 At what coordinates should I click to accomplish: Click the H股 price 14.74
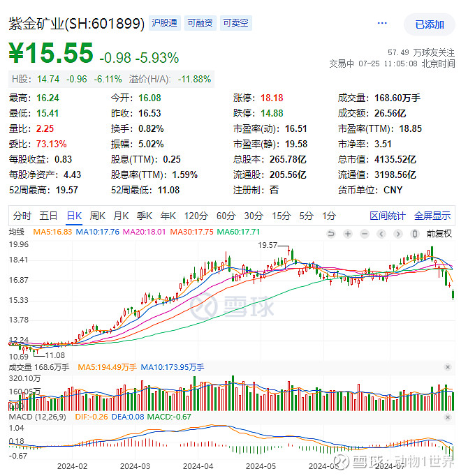click(48, 80)
